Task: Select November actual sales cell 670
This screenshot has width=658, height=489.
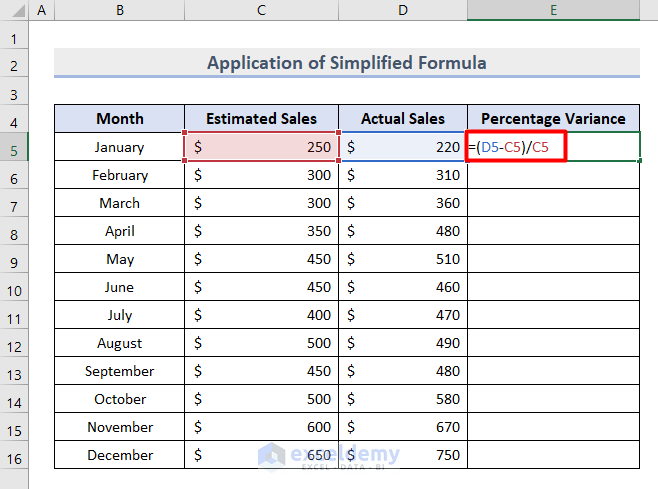Action: point(402,427)
